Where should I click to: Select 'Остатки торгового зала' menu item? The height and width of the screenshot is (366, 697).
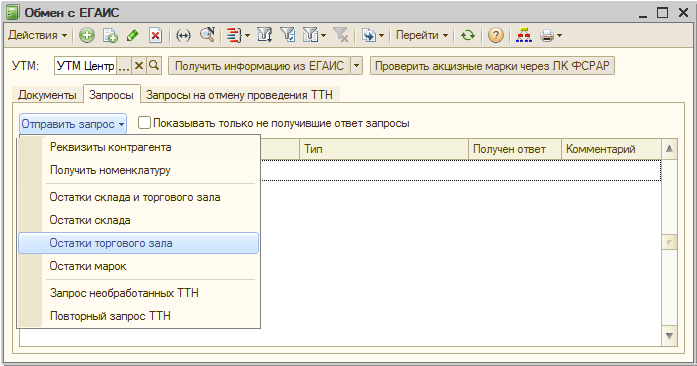click(138, 243)
